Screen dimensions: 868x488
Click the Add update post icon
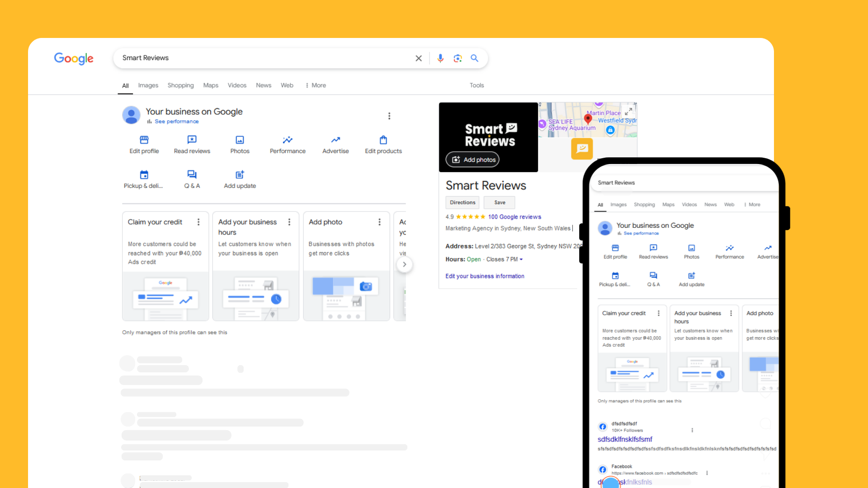click(240, 175)
